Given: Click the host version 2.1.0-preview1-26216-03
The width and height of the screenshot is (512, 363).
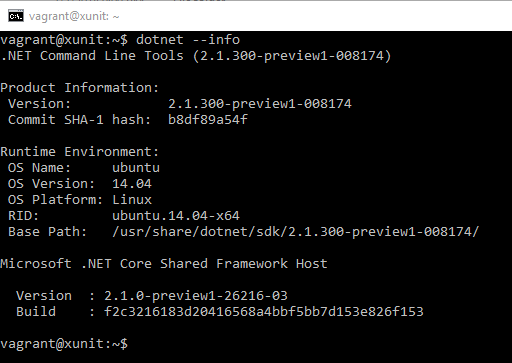Looking at the screenshot, I should pyautogui.click(x=196, y=296).
